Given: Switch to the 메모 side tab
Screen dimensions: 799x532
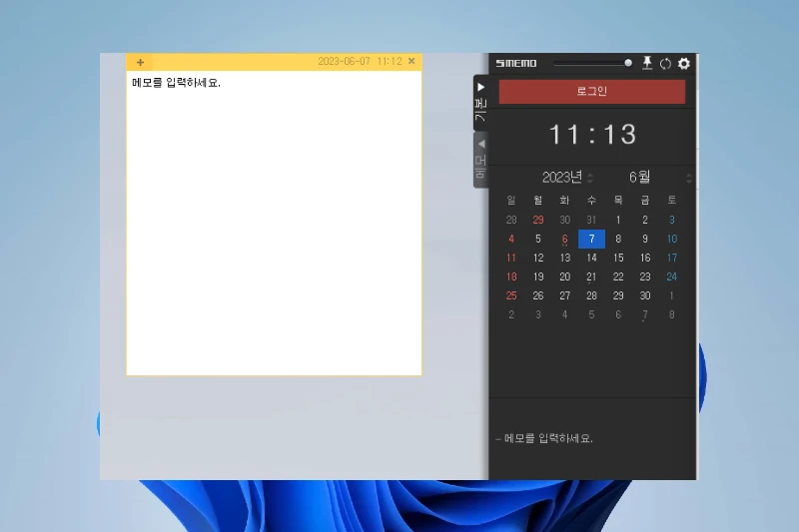Looking at the screenshot, I should pos(480,161).
